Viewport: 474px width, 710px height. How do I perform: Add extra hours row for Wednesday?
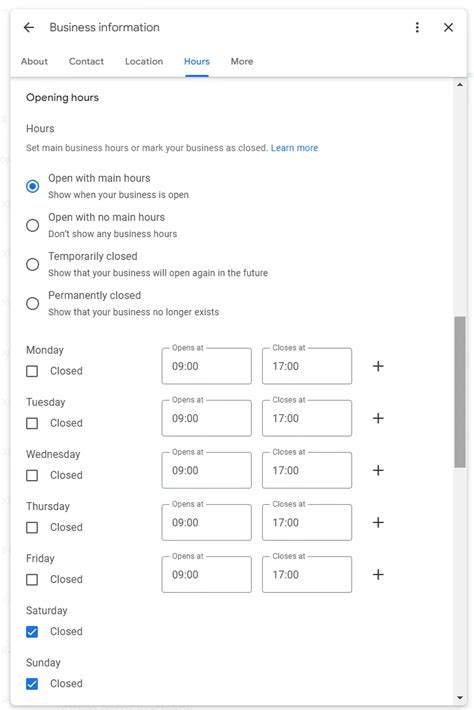coord(378,470)
